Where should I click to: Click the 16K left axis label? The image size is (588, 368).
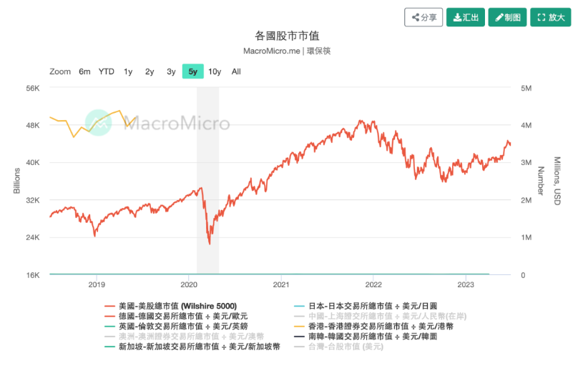pyautogui.click(x=33, y=275)
